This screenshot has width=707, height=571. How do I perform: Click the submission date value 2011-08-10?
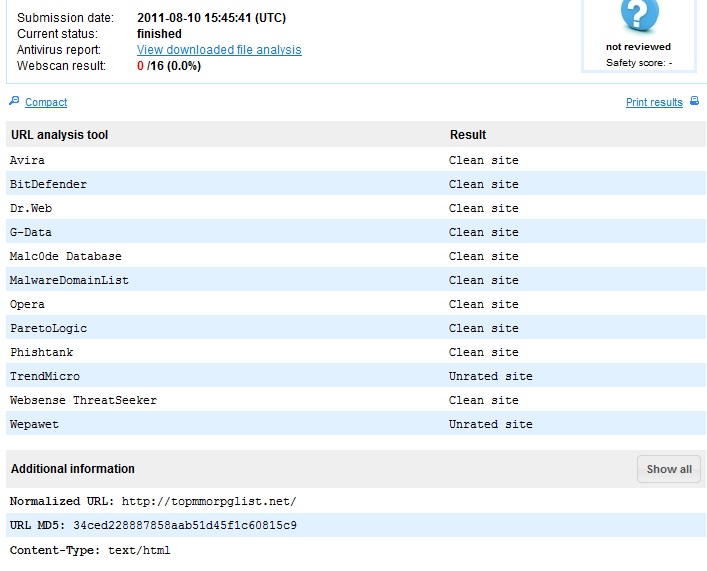(x=211, y=18)
